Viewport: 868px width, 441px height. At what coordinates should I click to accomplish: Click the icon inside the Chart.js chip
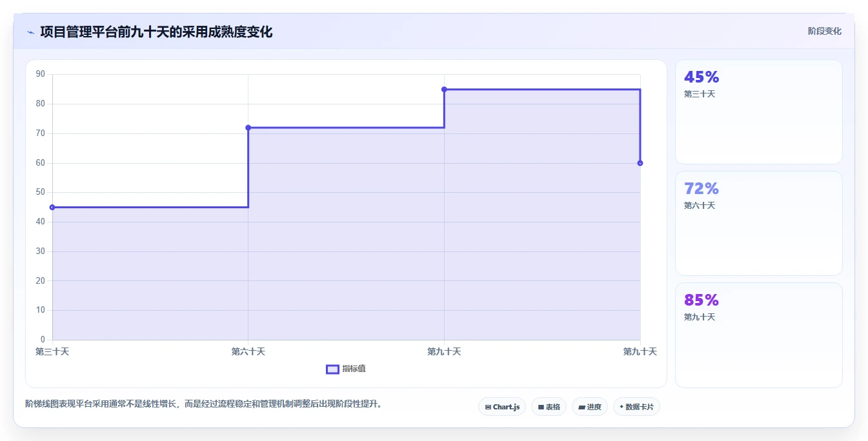[x=488, y=407]
